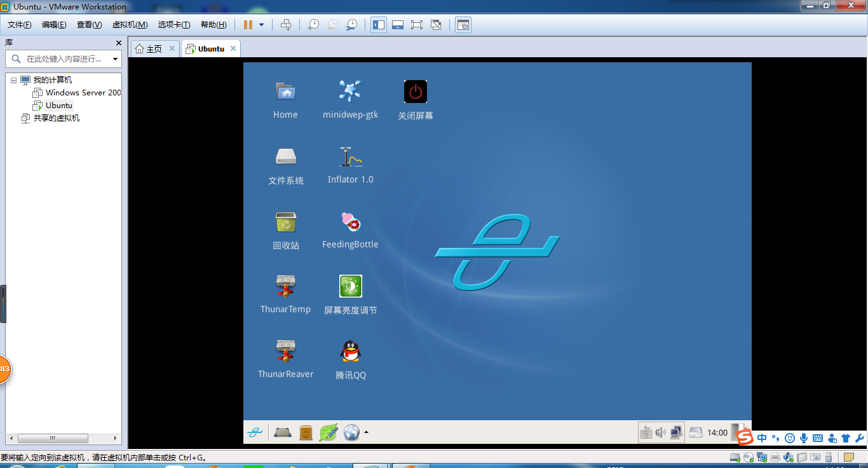Viewport: 868px width, 468px height.
Task: Toggle console view button in toolbar
Action: click(463, 25)
